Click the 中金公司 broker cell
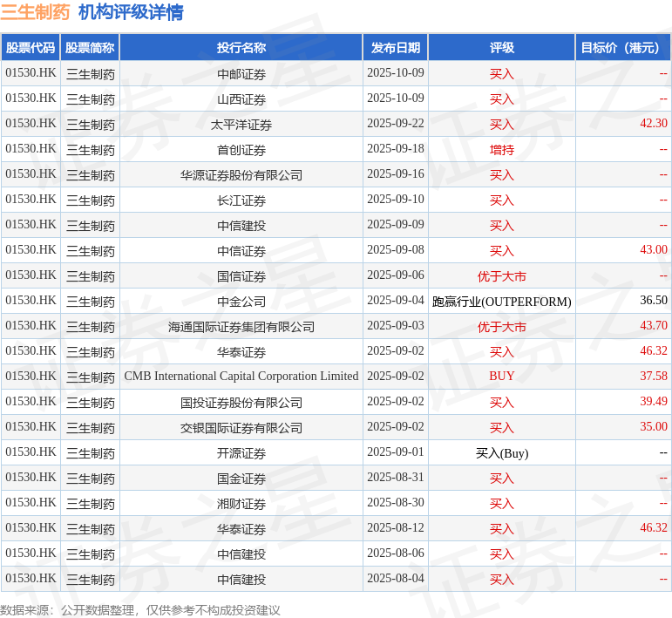 [x=241, y=302]
